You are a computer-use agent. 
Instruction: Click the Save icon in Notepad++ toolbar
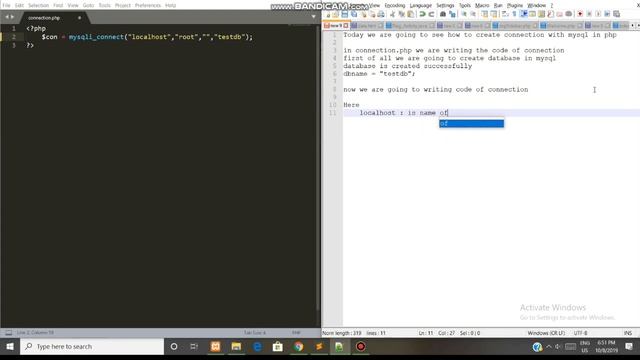click(345, 14)
